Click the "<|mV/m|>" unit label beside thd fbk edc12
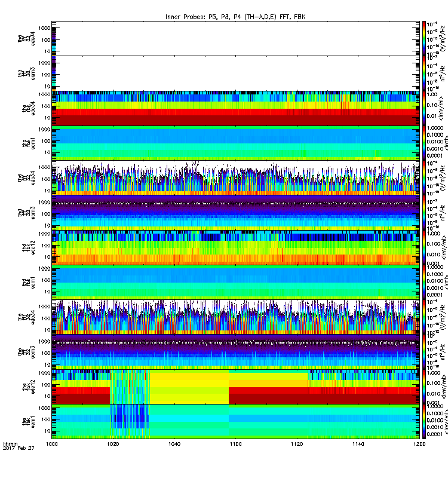 pos(444,247)
